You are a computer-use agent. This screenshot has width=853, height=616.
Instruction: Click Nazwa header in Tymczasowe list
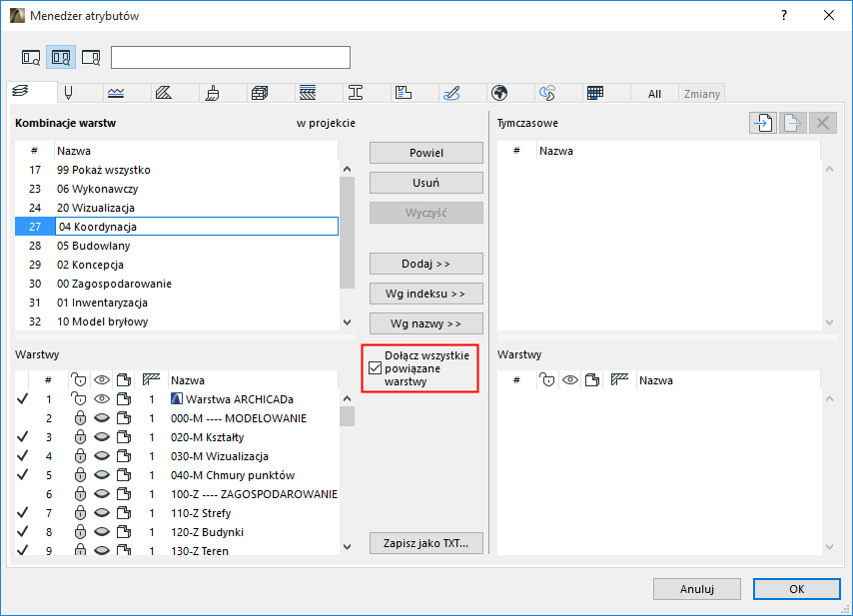pos(678,151)
